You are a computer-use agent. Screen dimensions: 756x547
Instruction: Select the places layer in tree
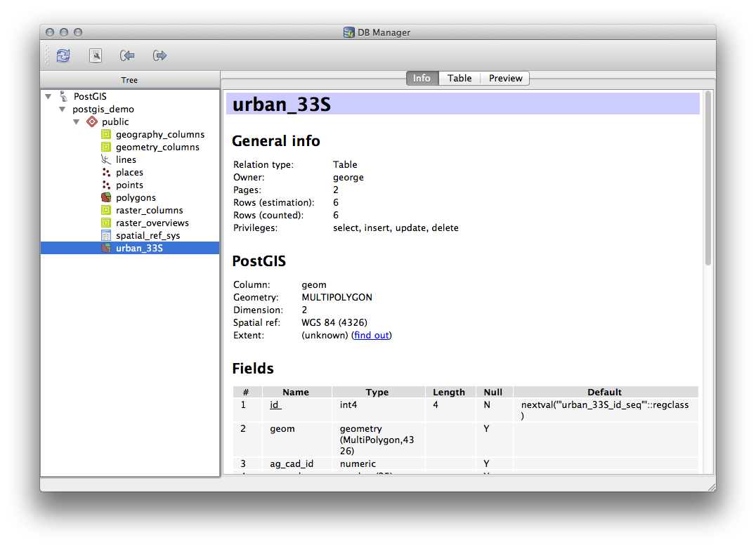(129, 172)
